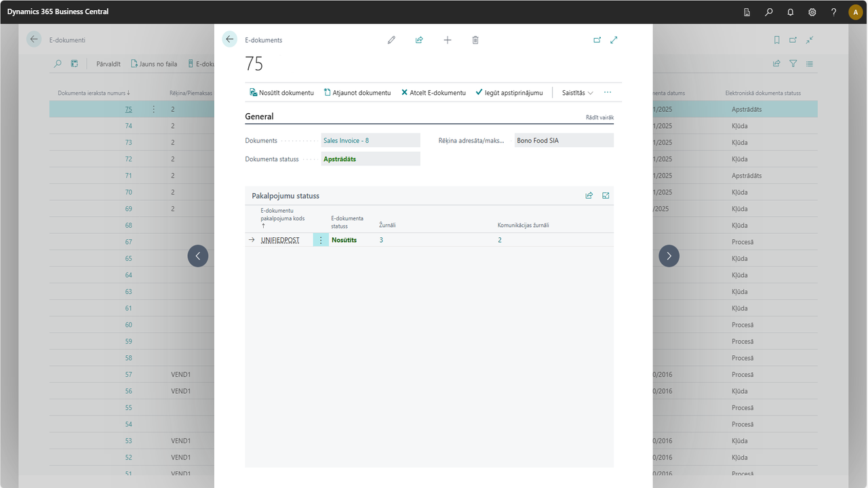Open row menu for UNIFIEDPOST line
The image size is (868, 488).
[x=321, y=240]
